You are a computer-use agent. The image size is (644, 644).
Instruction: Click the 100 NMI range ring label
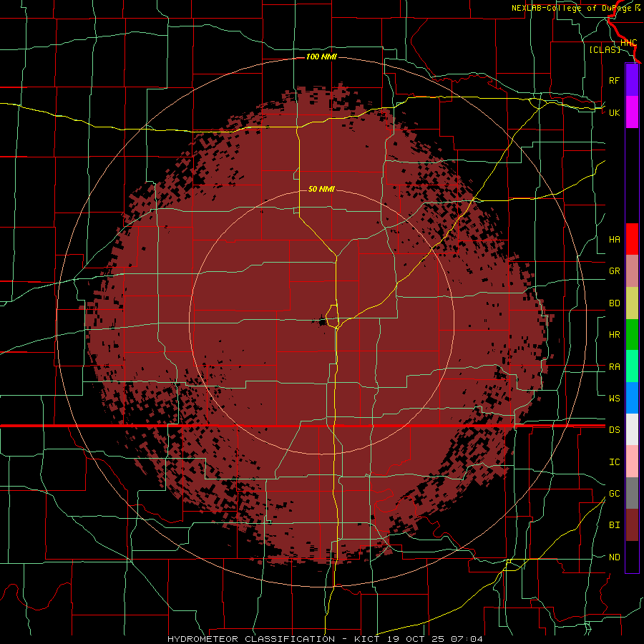[321, 57]
